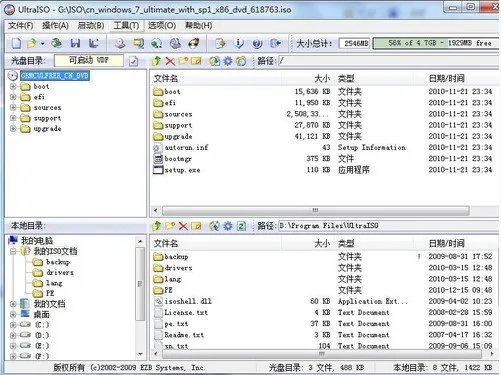Select the GSP1RMCULFRER_CN_DVD root disc node
This screenshot has width=501, height=375.
(55, 76)
